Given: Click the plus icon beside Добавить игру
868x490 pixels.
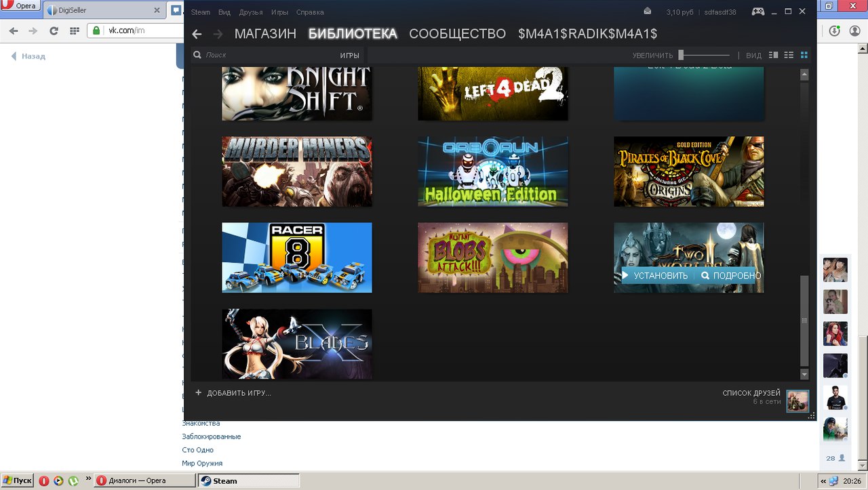Looking at the screenshot, I should (199, 392).
